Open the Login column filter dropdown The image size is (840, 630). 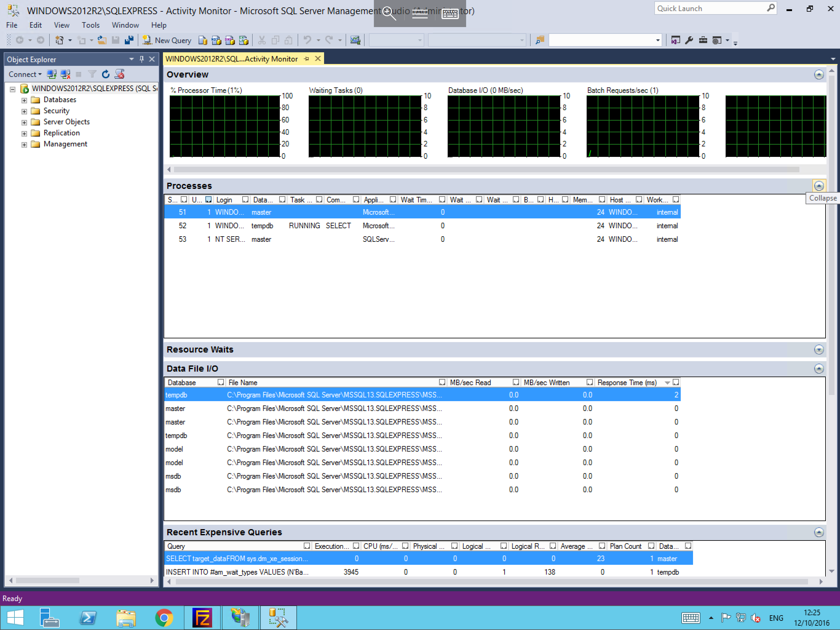(x=245, y=199)
